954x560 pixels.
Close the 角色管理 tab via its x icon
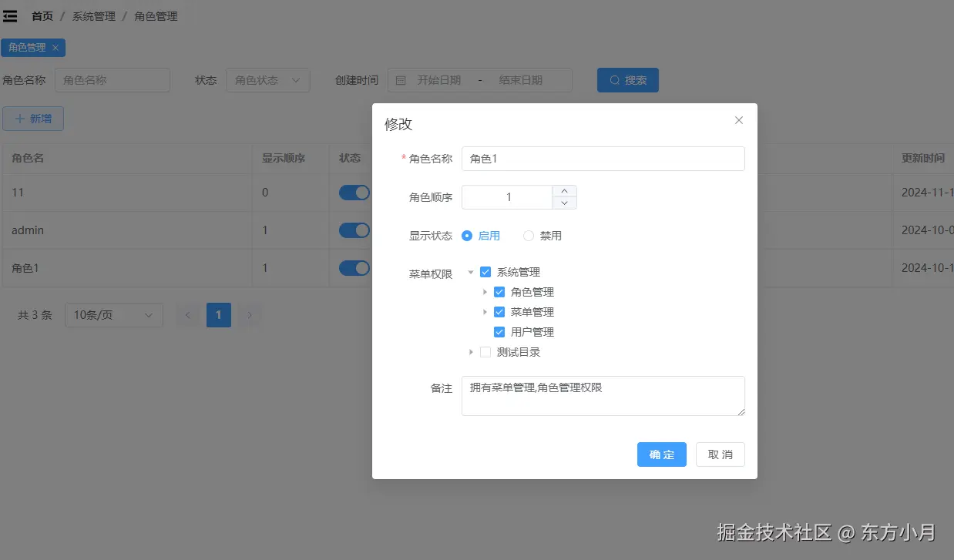point(55,48)
